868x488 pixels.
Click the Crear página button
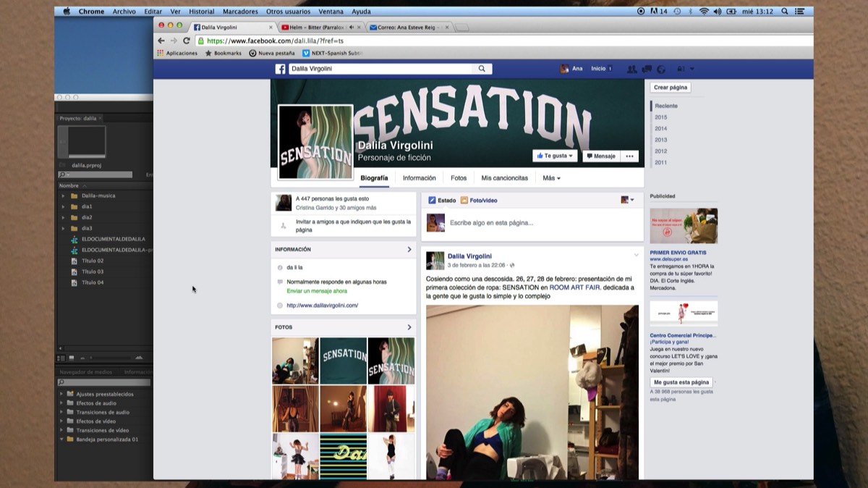click(671, 88)
